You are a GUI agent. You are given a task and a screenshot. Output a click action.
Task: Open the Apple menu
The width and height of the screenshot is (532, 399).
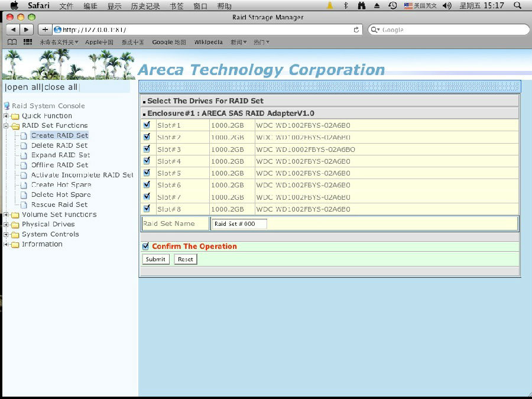[15, 5]
